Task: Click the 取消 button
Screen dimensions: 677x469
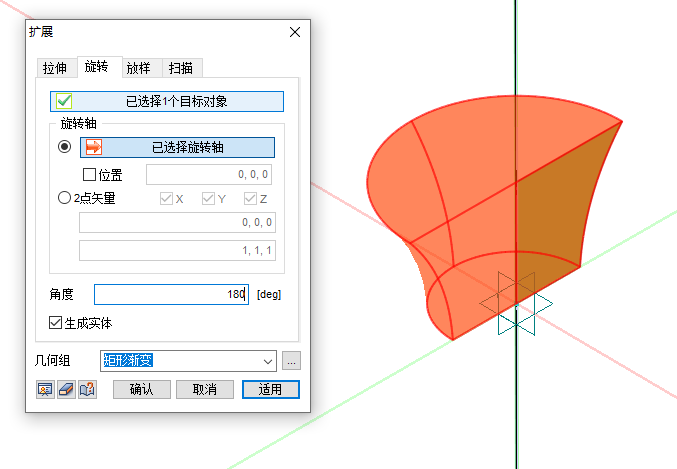Action: [x=205, y=390]
